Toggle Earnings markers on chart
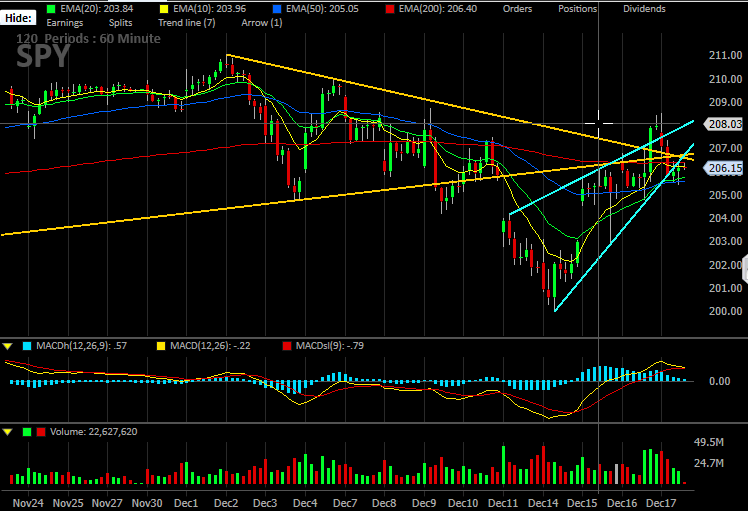Viewport: 748px width, 511px height. coord(64,22)
